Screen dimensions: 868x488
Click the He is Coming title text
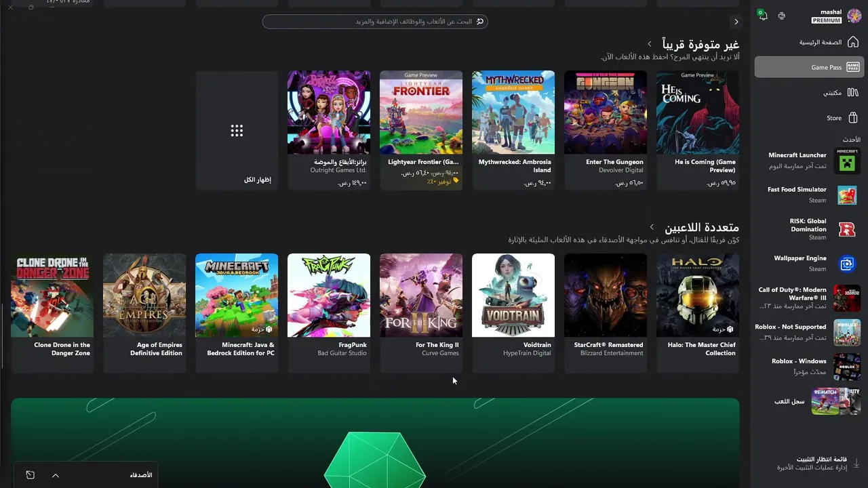(705, 166)
